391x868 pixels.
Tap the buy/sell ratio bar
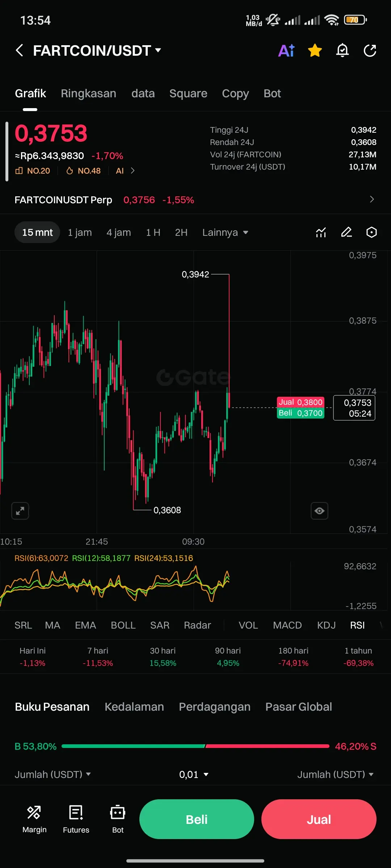coord(195,746)
